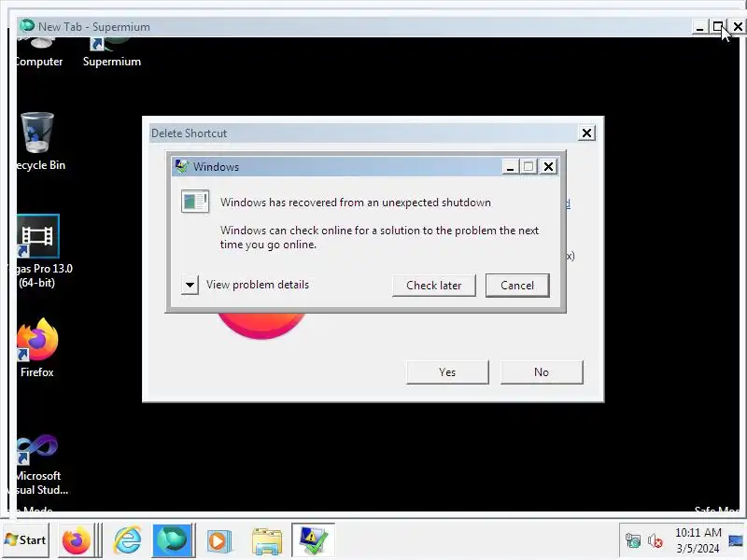The image size is (747, 560).
Task: Expand View problem details arrow
Action: pos(190,286)
